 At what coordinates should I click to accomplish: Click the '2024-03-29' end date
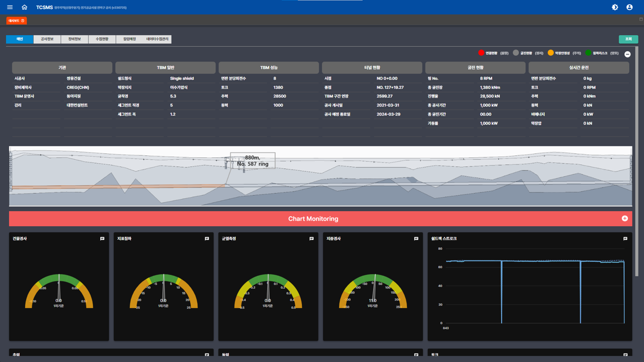tap(387, 115)
